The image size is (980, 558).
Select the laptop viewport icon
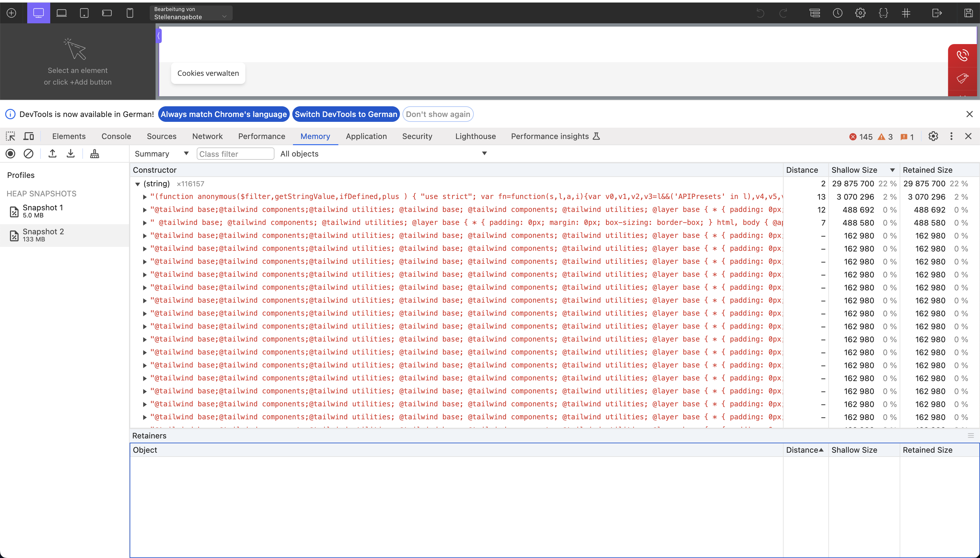(x=61, y=13)
